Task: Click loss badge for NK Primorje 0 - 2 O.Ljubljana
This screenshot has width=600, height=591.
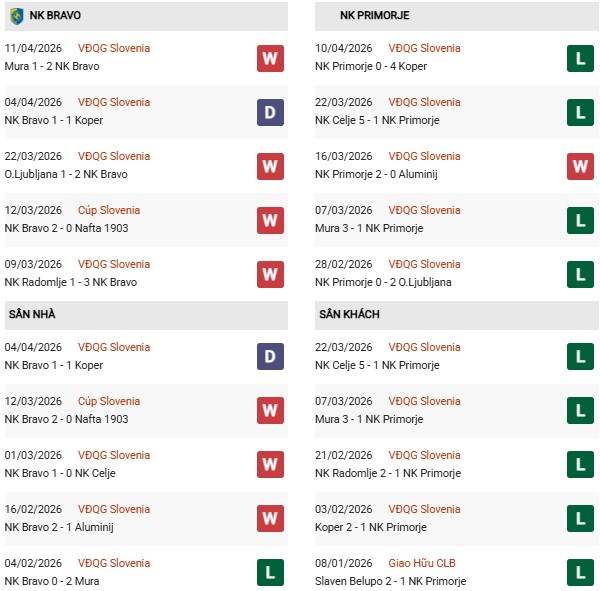Action: 580,274
